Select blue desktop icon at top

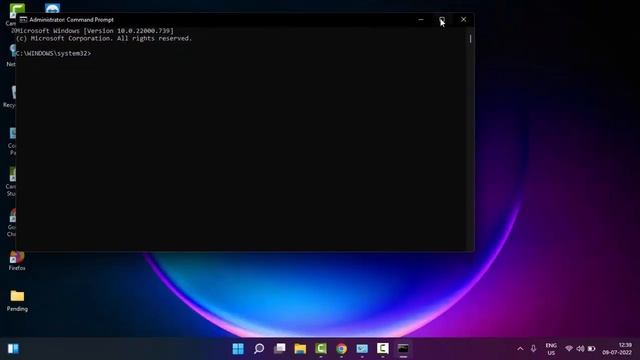tap(52, 8)
